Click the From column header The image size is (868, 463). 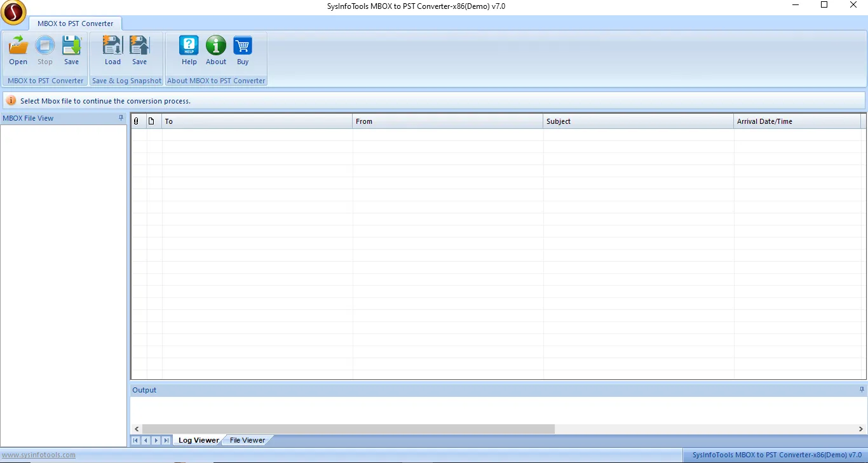(447, 121)
